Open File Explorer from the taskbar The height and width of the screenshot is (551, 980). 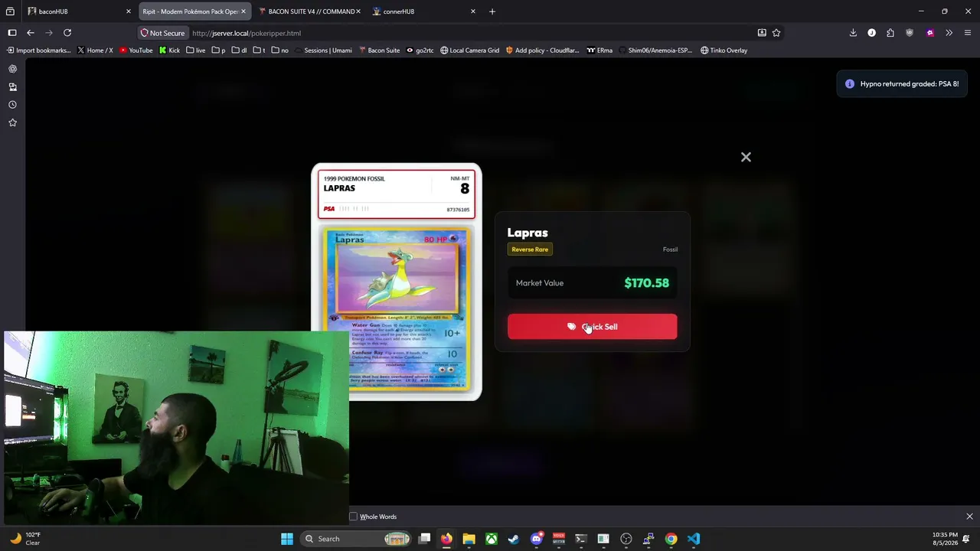point(469,539)
